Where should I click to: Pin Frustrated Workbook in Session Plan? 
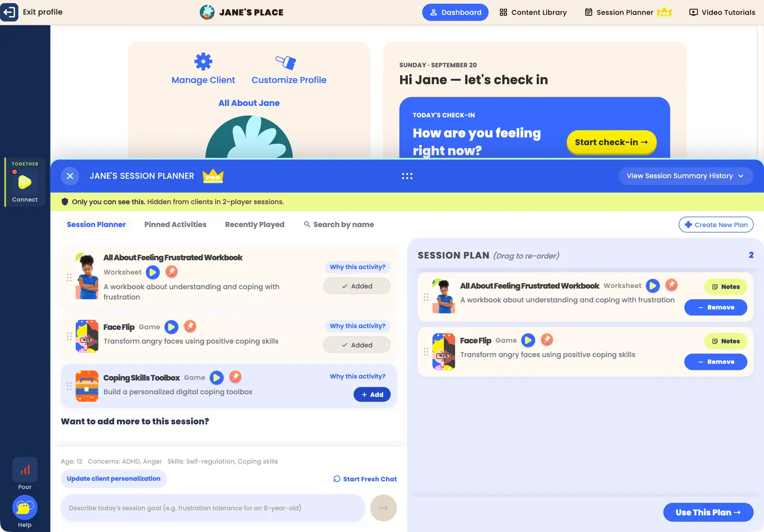point(671,285)
